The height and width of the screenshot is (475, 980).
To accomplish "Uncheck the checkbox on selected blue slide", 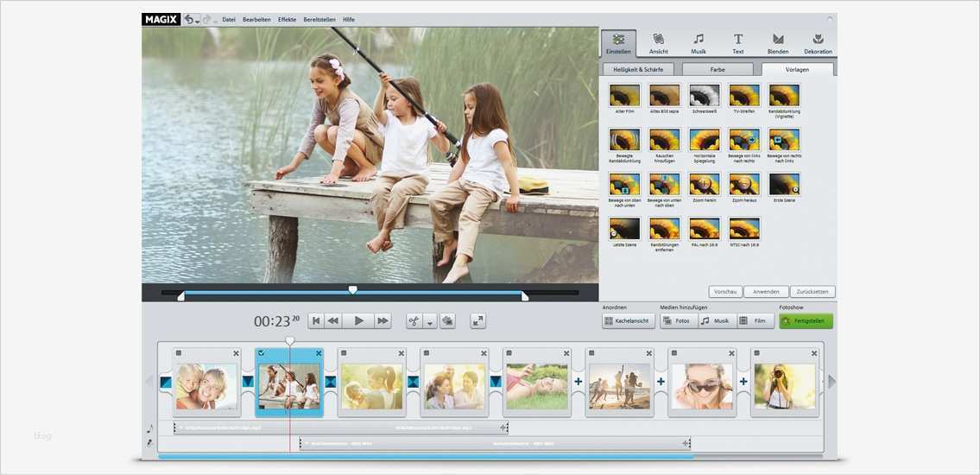I will pos(262,353).
